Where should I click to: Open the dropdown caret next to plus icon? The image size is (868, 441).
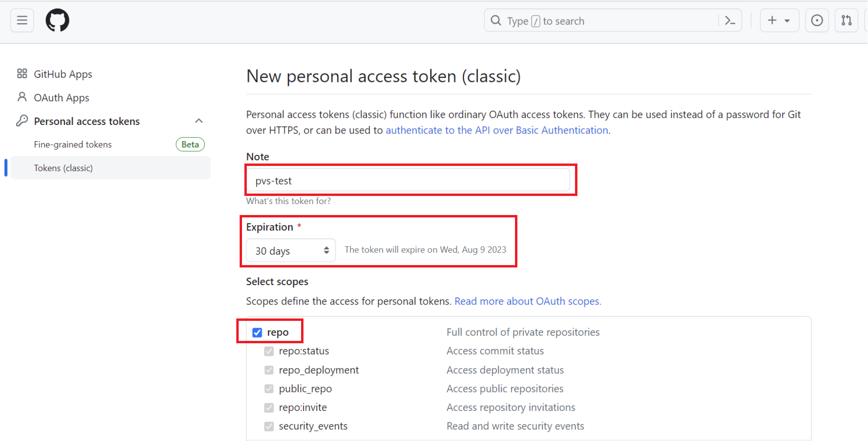[786, 20]
